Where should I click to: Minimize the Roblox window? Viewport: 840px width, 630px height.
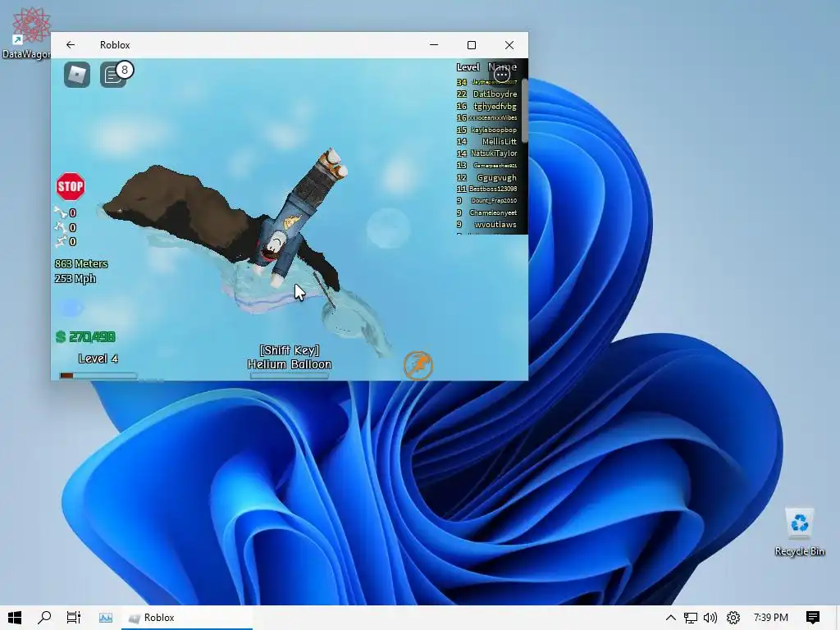434,45
